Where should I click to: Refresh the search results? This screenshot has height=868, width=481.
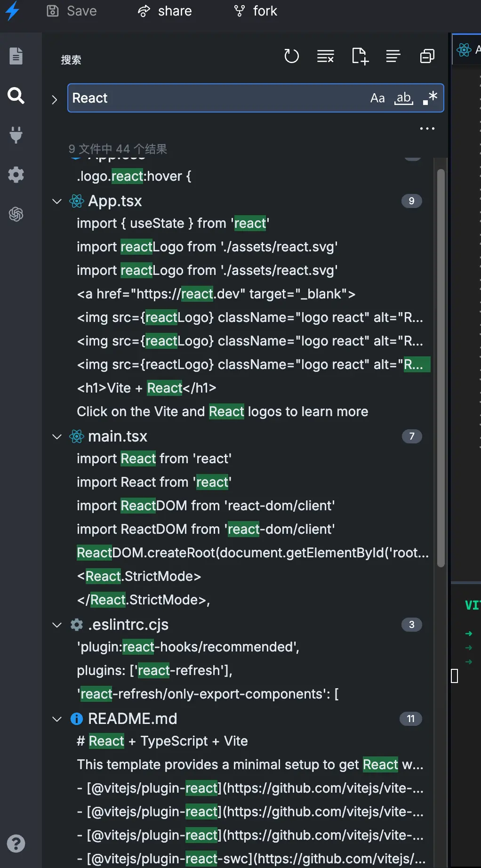click(292, 56)
